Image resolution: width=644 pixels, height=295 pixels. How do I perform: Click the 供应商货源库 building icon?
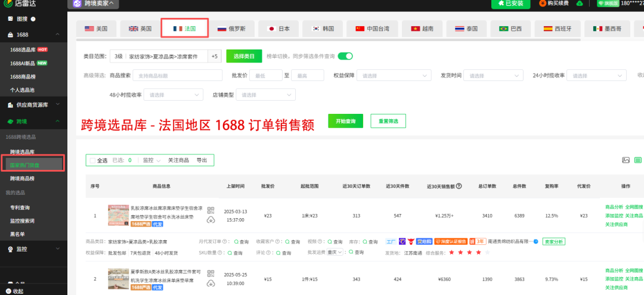(x=10, y=105)
